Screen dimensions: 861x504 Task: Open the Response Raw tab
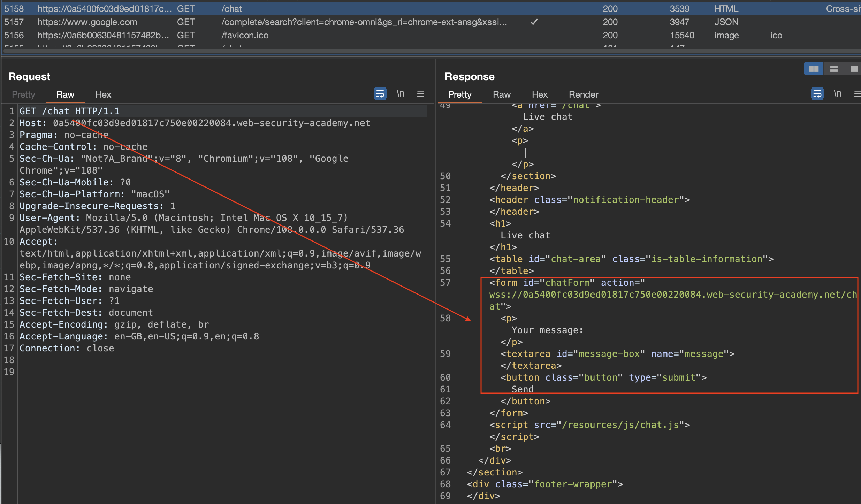tap(502, 94)
